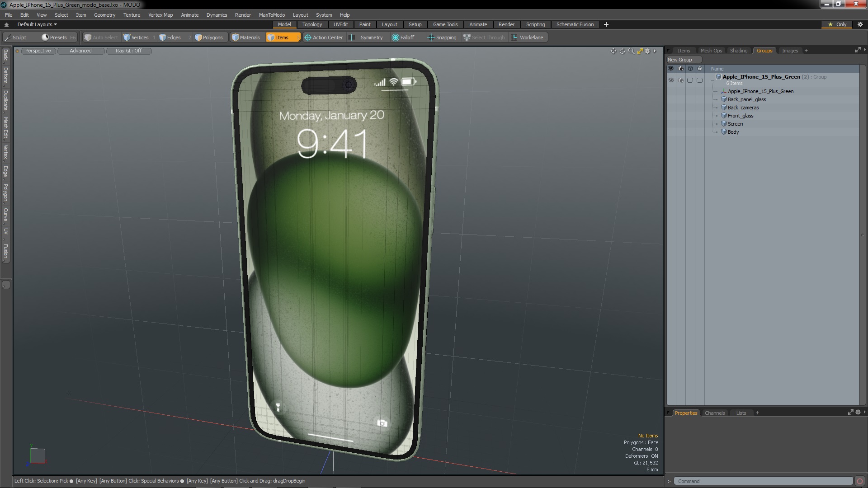Open the MaxToModo menu
This screenshot has width=868, height=488.
[x=272, y=15]
